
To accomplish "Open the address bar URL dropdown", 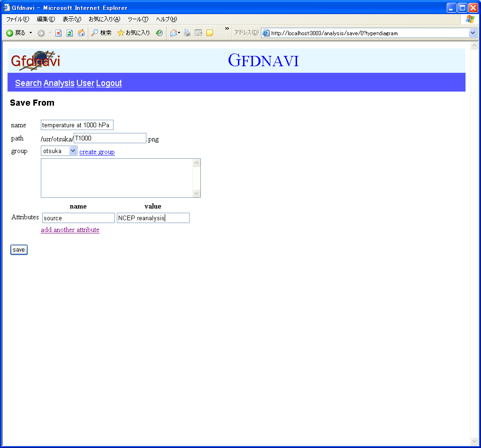I will point(473,33).
